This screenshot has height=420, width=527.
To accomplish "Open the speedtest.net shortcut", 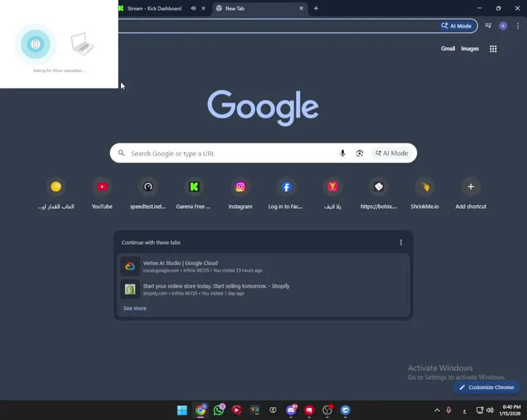I will (x=148, y=194).
